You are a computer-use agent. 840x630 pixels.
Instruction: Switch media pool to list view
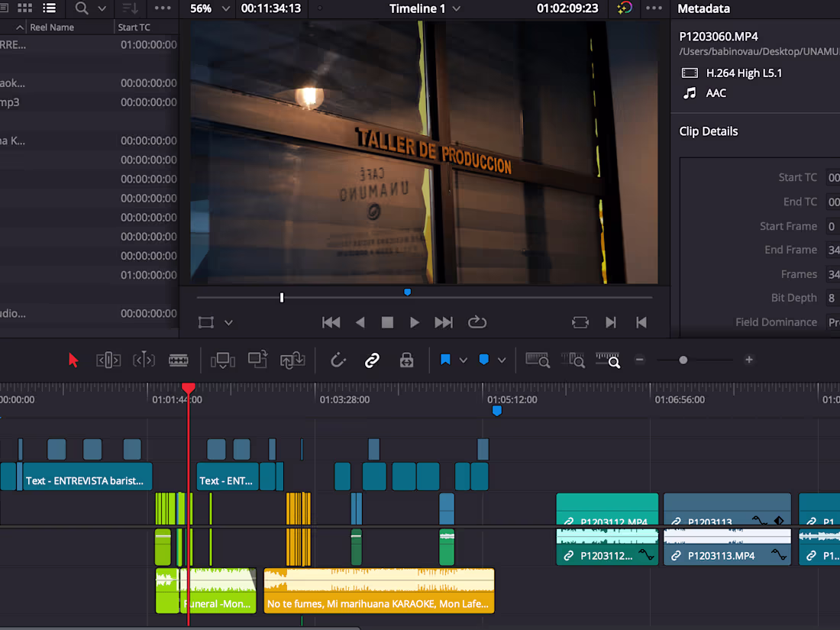coord(49,8)
